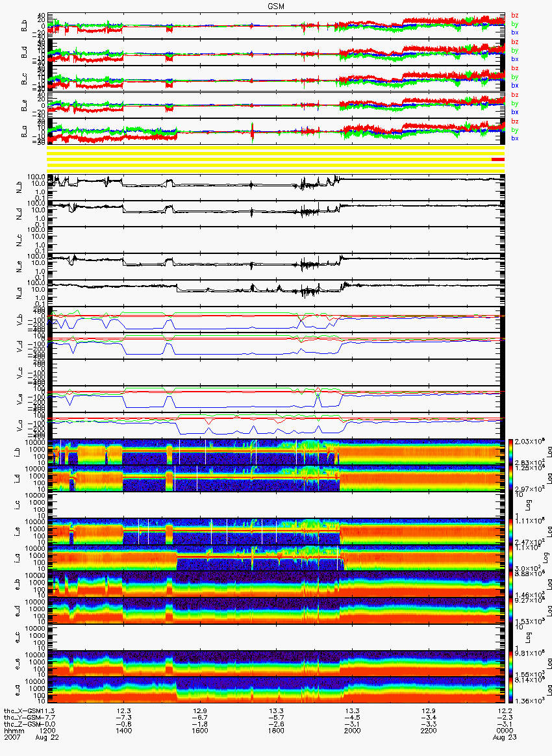Click the 2007 year label
Viewport: 552px width, 756px height.
click(x=12, y=737)
